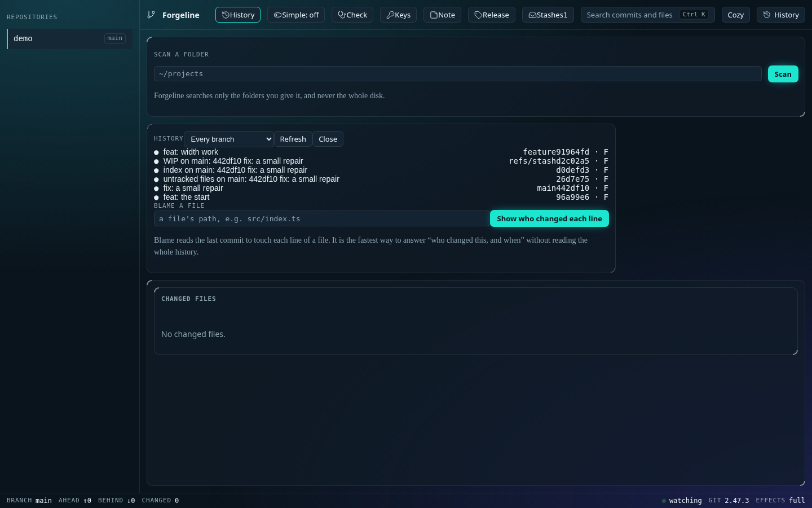
Task: Click the AHEAD count in status bar
Action: click(75, 501)
